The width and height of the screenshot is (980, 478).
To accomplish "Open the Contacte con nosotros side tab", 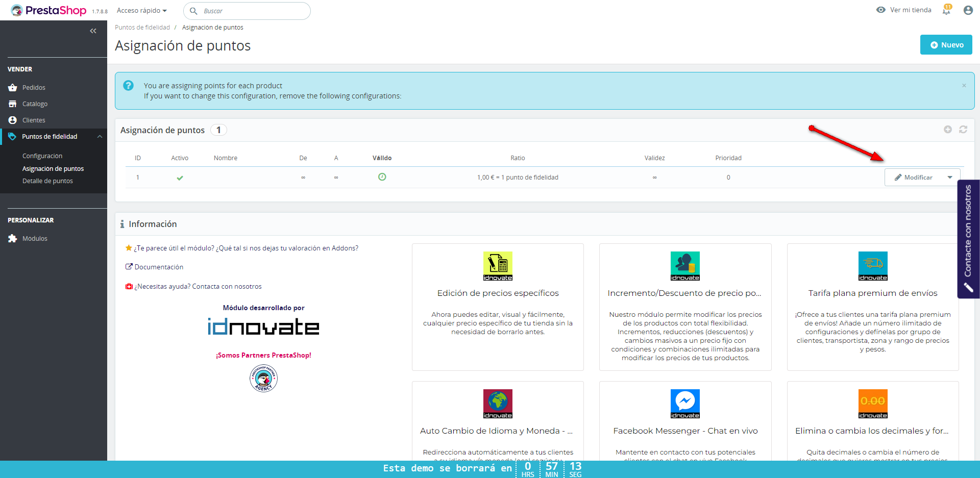I will (x=968, y=239).
